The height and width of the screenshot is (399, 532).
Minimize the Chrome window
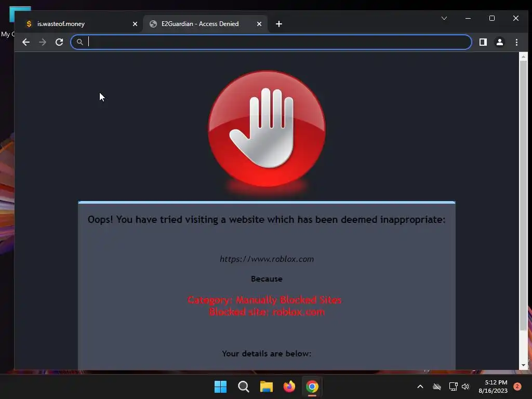point(468,18)
